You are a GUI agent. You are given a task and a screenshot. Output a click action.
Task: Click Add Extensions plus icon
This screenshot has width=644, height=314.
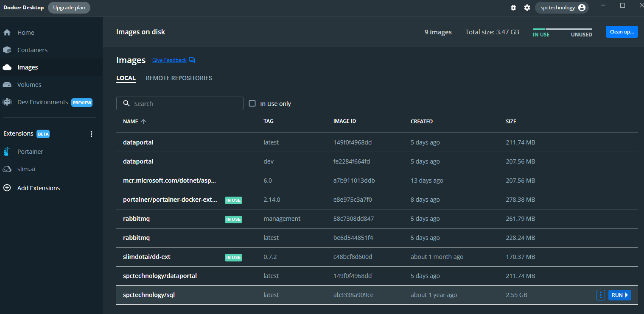[7, 188]
